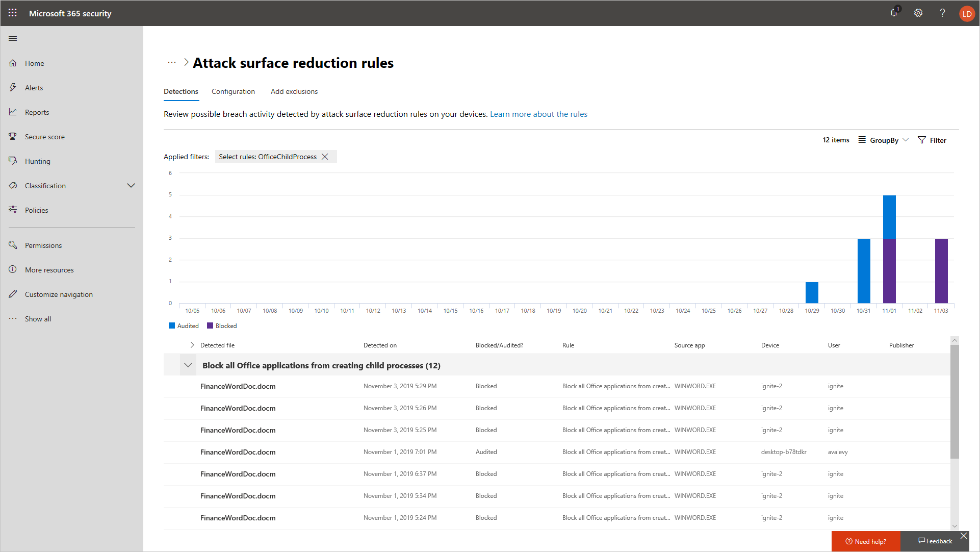Viewport: 980px width, 552px height.
Task: Select the Audited row from desktop-b78tdkr
Action: pyautogui.click(x=557, y=452)
